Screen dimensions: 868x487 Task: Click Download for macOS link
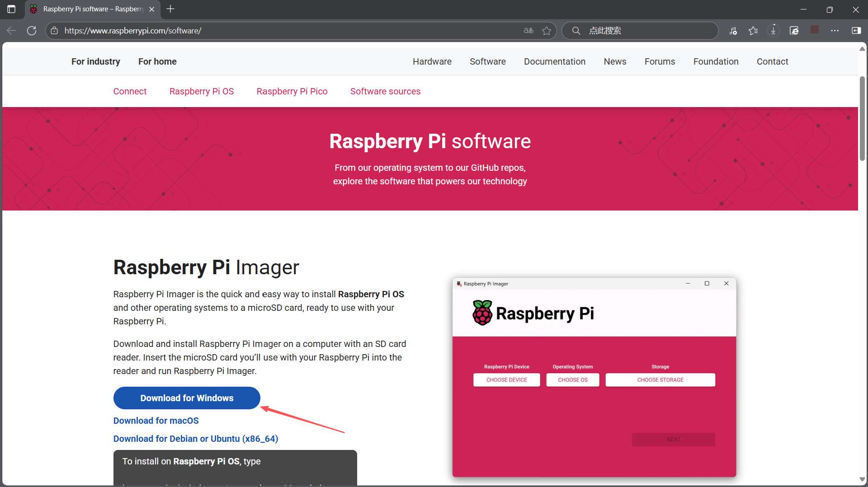(x=156, y=421)
